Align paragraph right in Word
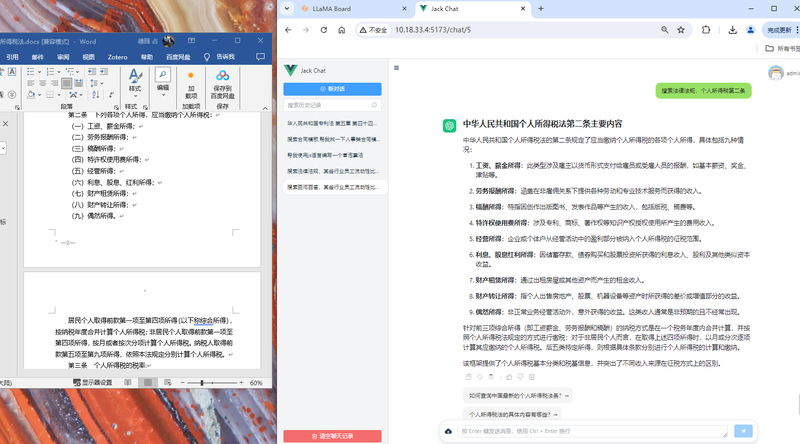 pyautogui.click(x=55, y=83)
